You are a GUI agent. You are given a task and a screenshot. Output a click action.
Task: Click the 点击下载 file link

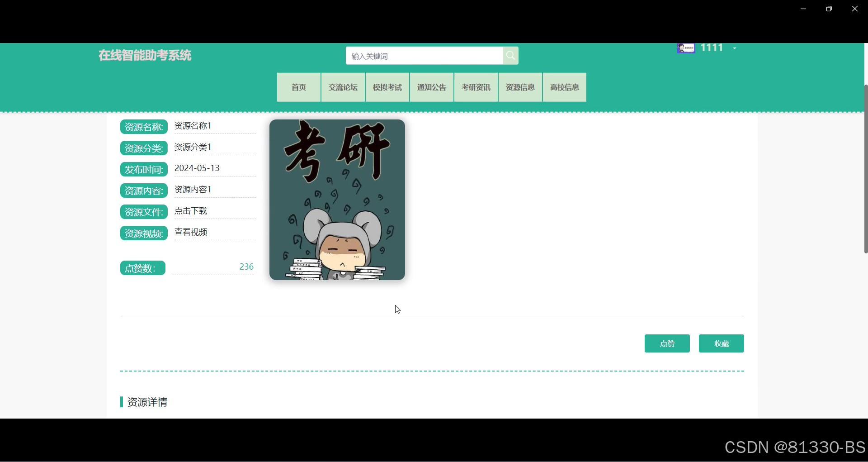click(x=191, y=211)
